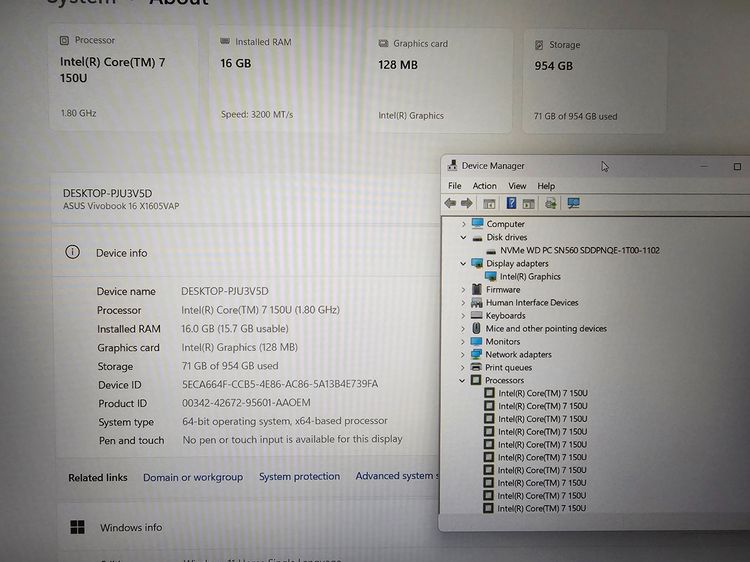The height and width of the screenshot is (562, 750).
Task: Expand the Monitors node
Action: tap(463, 342)
